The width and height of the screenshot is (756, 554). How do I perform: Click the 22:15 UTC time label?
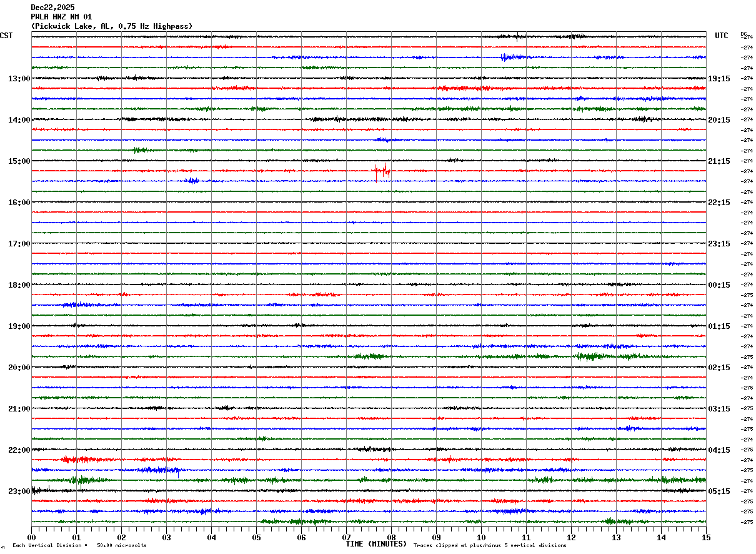[719, 203]
